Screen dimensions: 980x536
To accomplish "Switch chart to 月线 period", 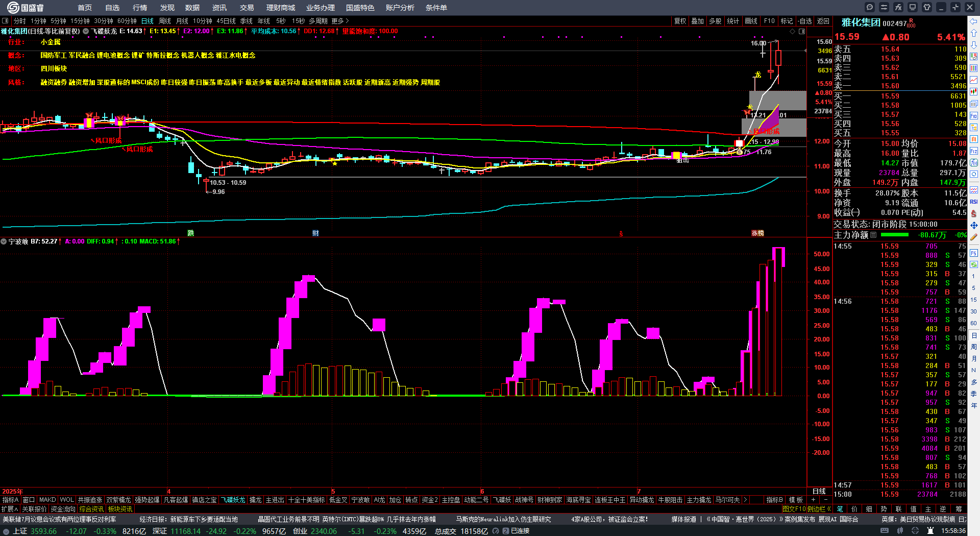I will [x=182, y=21].
